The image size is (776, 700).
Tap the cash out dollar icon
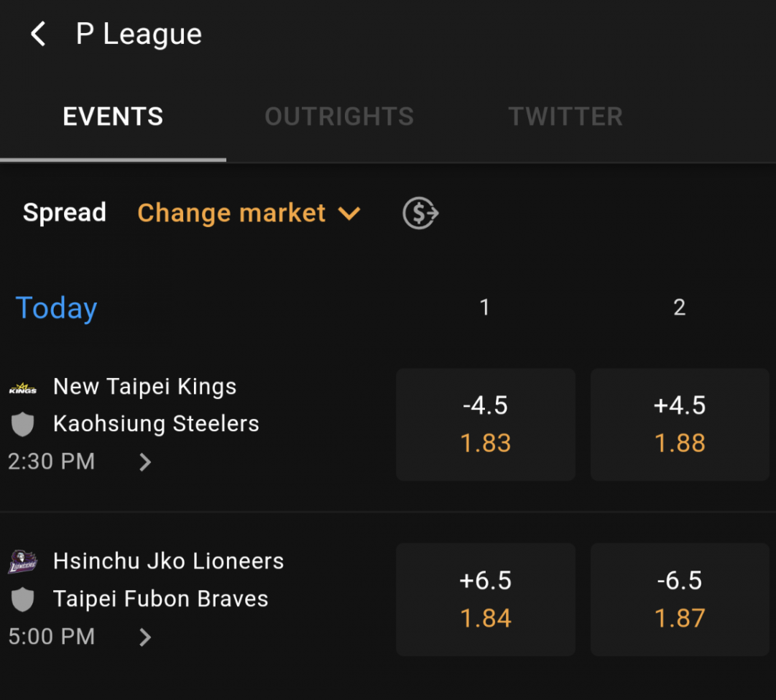coord(420,213)
